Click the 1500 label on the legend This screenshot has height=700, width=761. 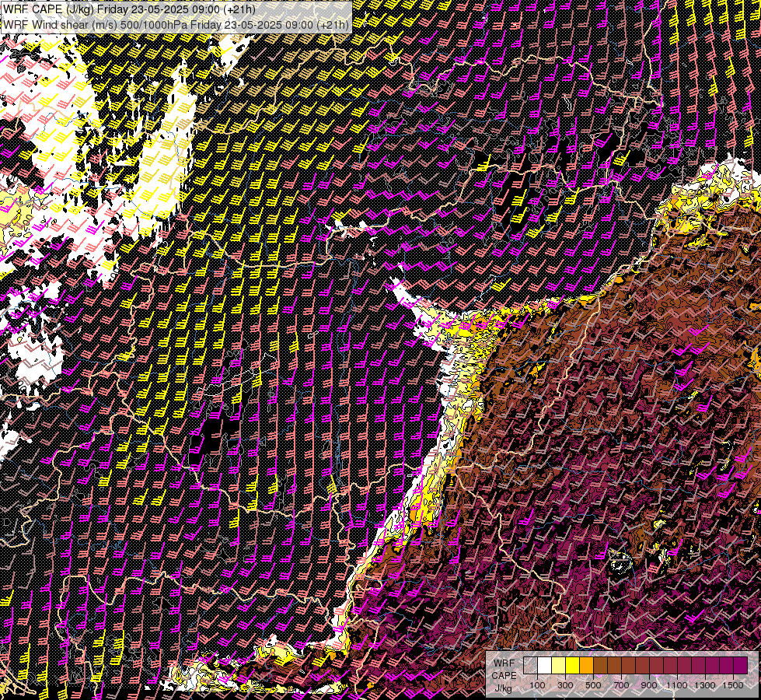click(733, 685)
